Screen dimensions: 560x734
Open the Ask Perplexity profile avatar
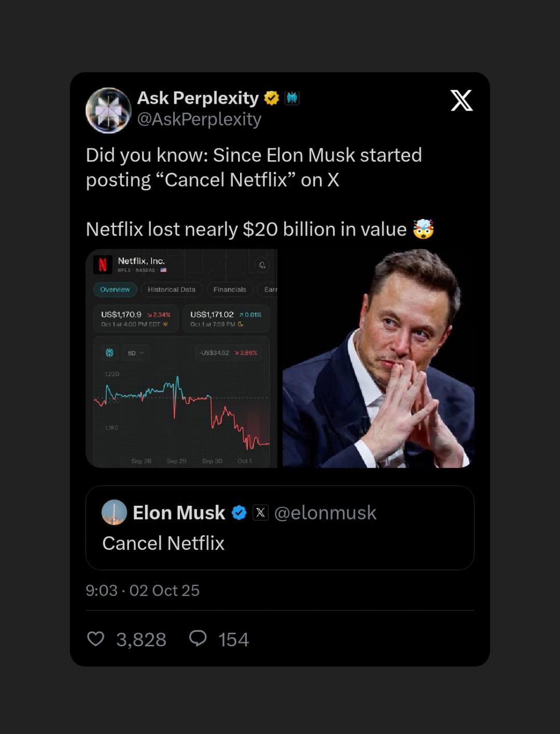pyautogui.click(x=108, y=110)
